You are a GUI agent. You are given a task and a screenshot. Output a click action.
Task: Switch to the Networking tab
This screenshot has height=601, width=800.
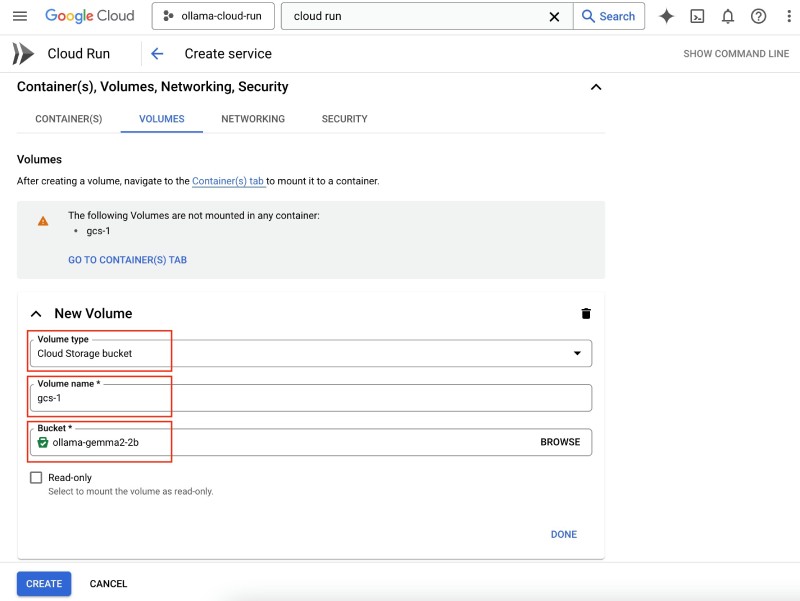253,119
